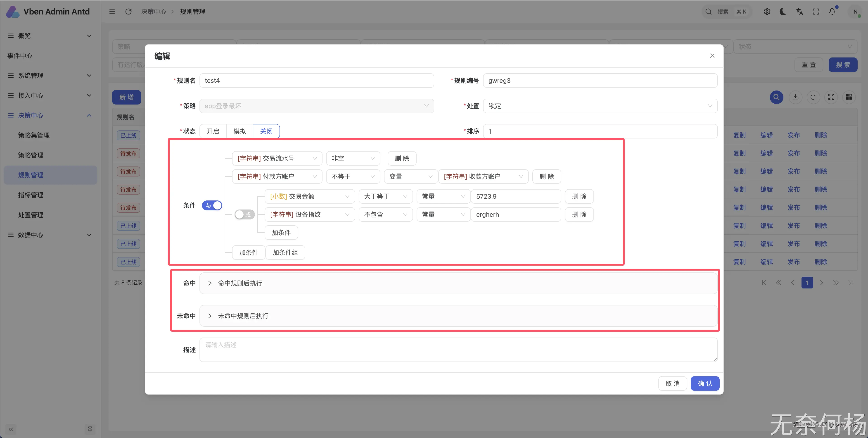This screenshot has height=438, width=868.
Task: Toggle dark mode moon icon
Action: coord(783,12)
